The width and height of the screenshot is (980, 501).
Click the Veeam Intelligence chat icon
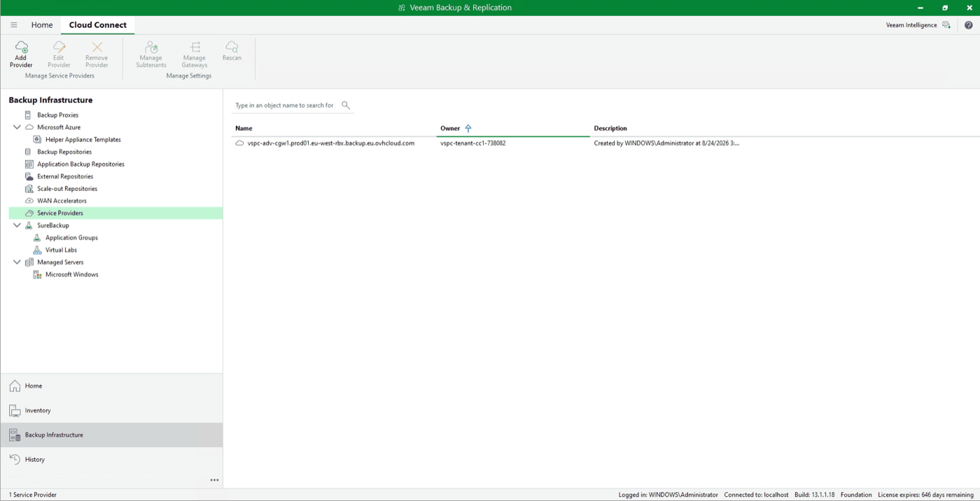click(946, 24)
